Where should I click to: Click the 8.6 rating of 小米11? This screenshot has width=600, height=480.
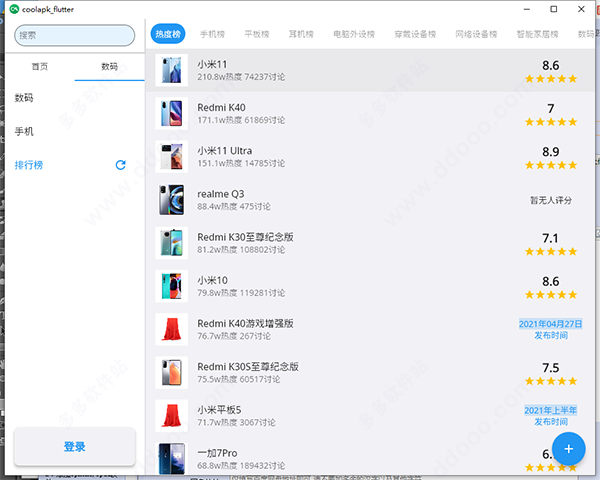tap(551, 65)
